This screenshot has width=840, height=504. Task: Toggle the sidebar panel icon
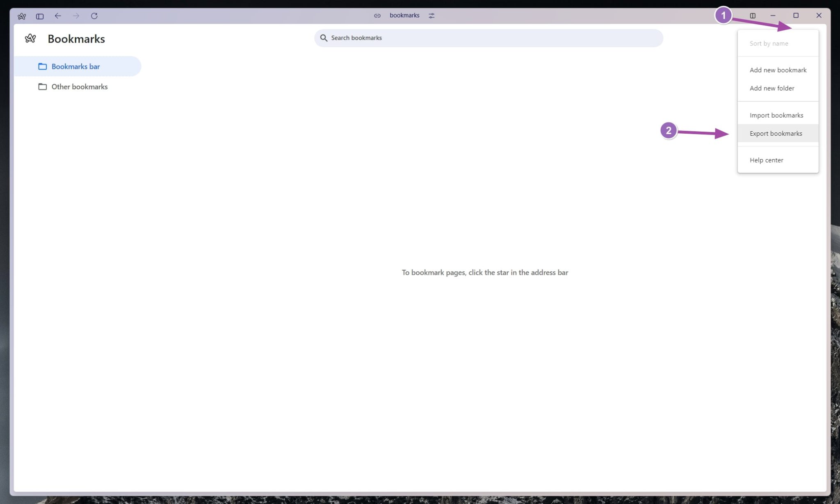40,16
